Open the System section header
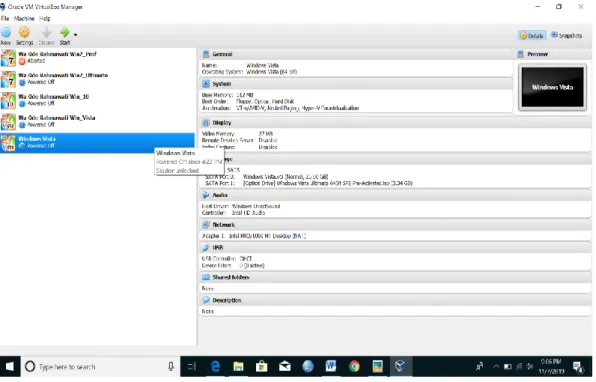The image size is (596, 382). tap(356, 84)
